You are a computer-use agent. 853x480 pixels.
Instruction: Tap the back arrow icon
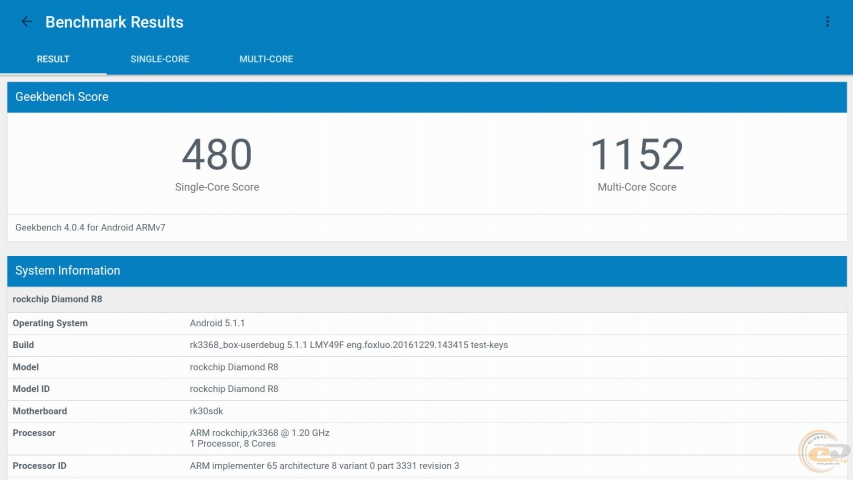coord(27,22)
